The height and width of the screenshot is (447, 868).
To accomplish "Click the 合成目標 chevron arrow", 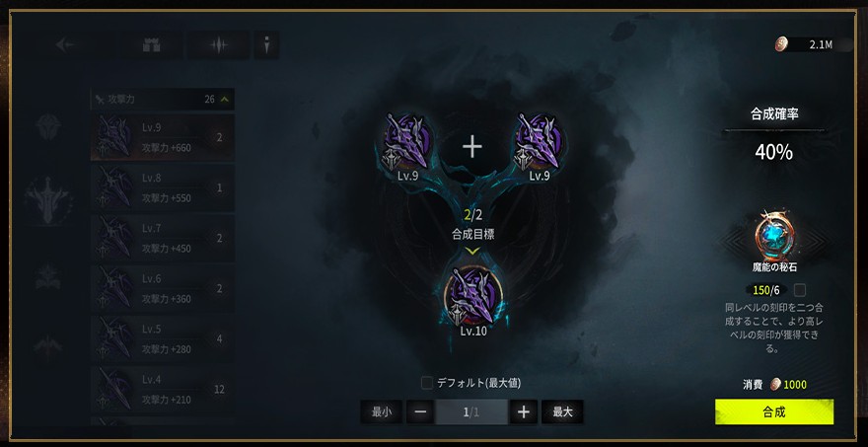I will pos(472,251).
